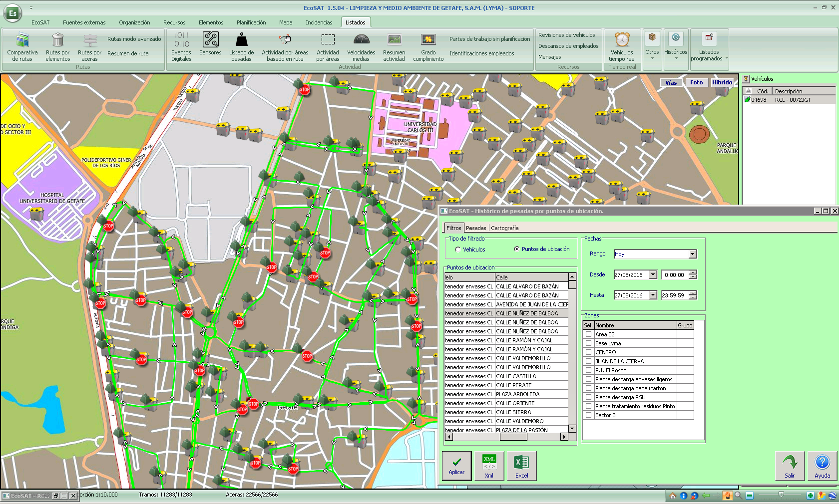Expand the Otros dropdown menu

coord(652,58)
